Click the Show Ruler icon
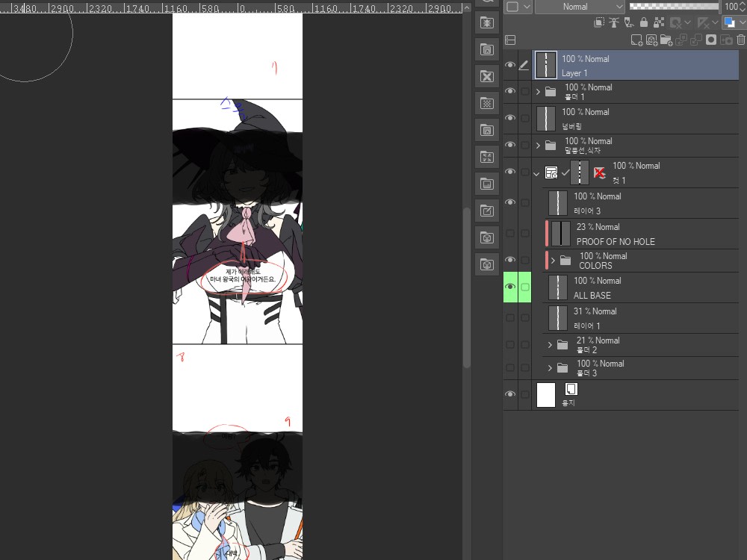The width and height of the screenshot is (747, 560). pos(703,22)
